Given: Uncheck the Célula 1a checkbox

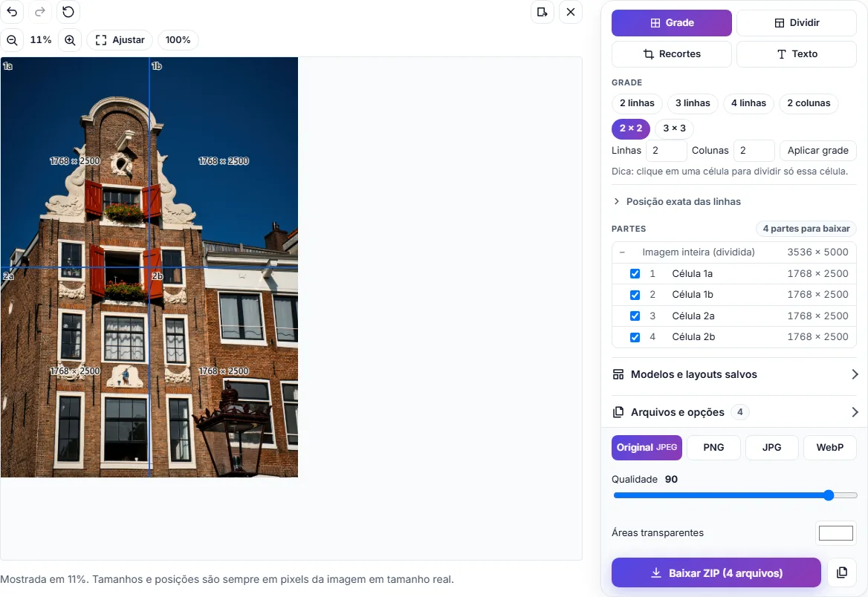Looking at the screenshot, I should coord(635,274).
